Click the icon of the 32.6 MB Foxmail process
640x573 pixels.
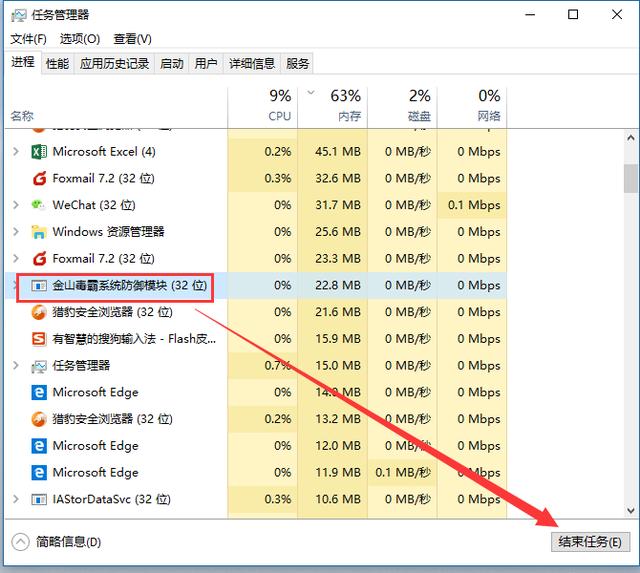39,178
